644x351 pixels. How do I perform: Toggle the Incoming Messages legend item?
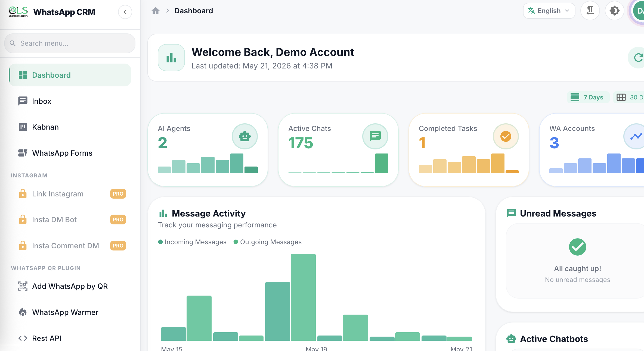192,242
